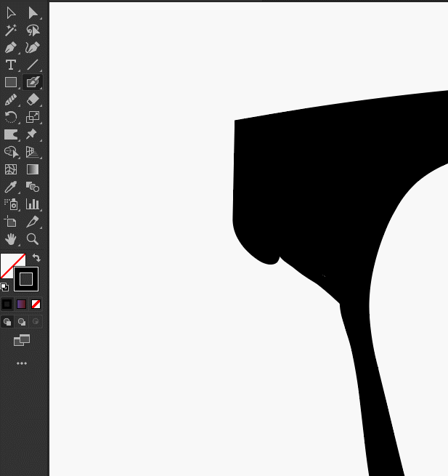Select the Mesh tool
The width and height of the screenshot is (448, 476).
(x=11, y=169)
